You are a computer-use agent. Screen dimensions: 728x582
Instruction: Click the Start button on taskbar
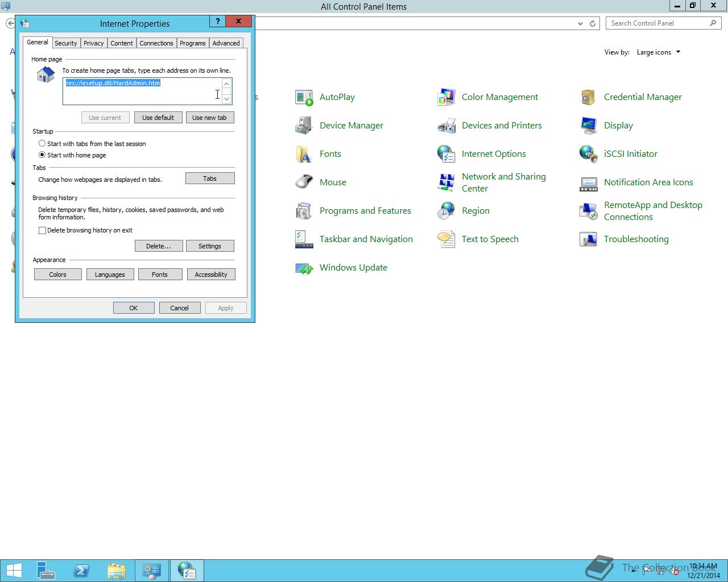coord(14,571)
